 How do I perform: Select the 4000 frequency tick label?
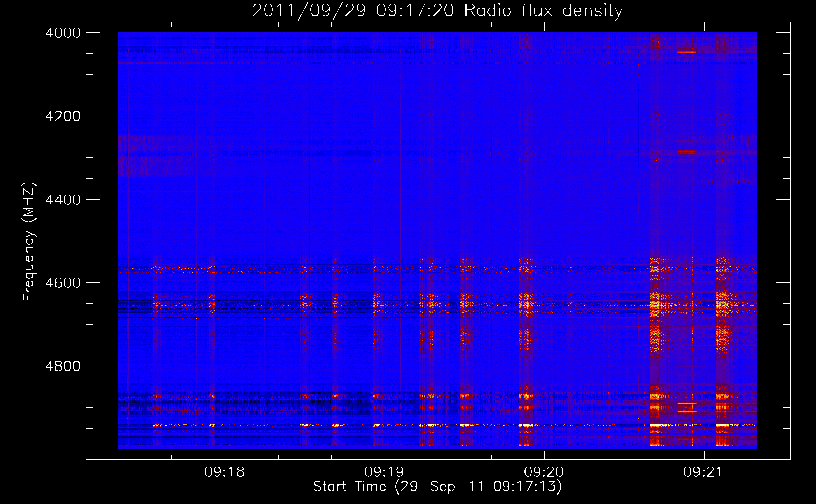[x=63, y=33]
